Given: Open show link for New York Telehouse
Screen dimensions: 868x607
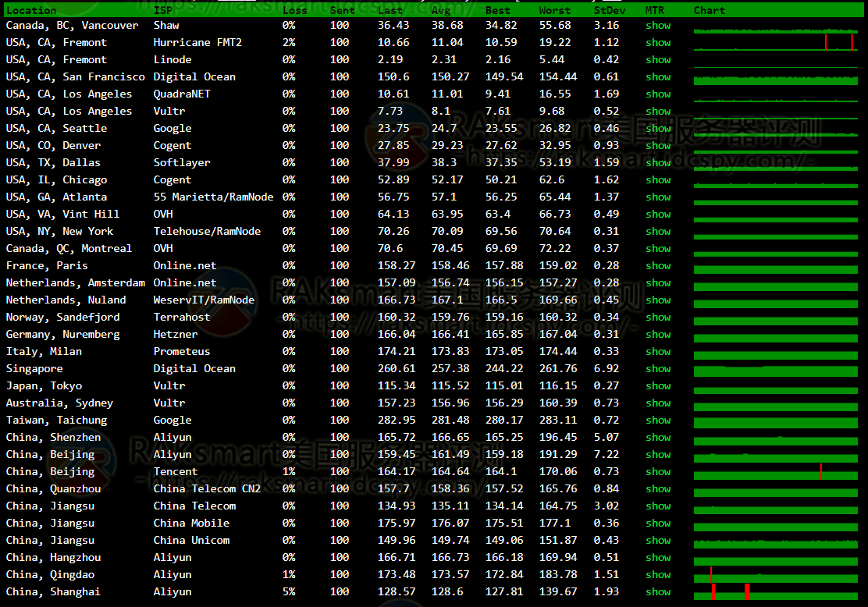Looking at the screenshot, I should 658,231.
